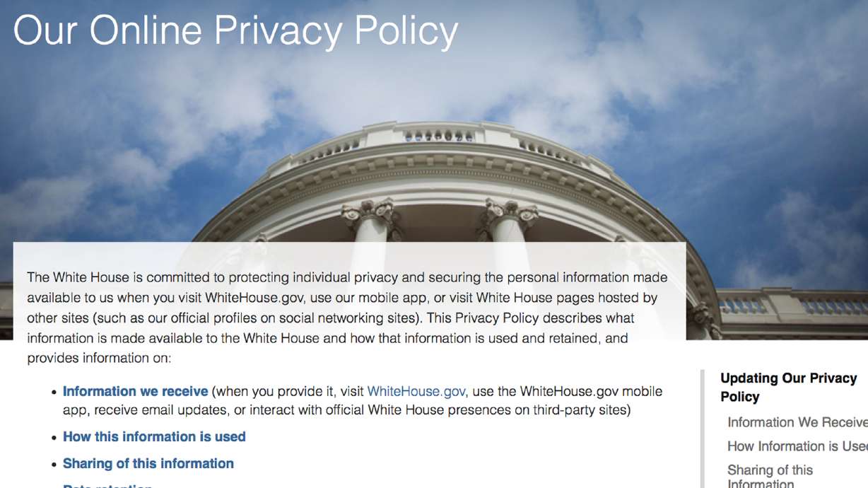This screenshot has height=488, width=868.
Task: Click the Our Online Privacy Policy page title
Action: tap(235, 30)
